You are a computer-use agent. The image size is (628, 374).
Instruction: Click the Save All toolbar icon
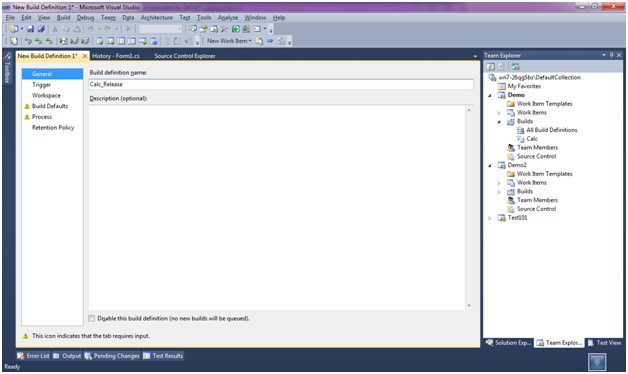click(41, 29)
